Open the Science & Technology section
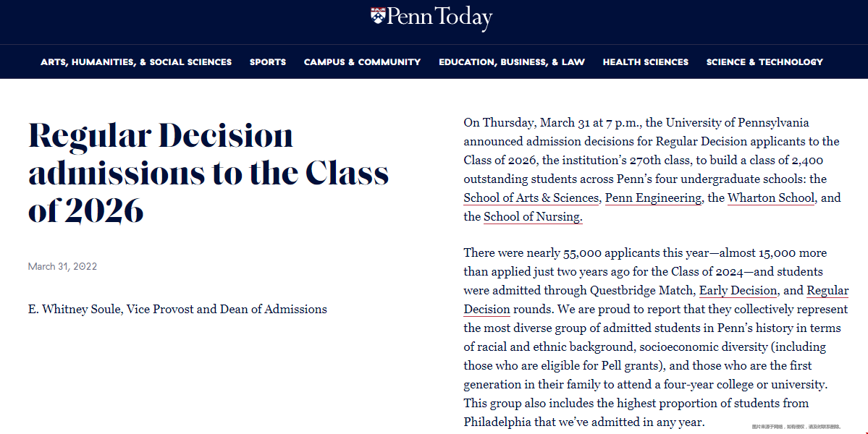Screen dimensions: 868x434 coord(764,62)
